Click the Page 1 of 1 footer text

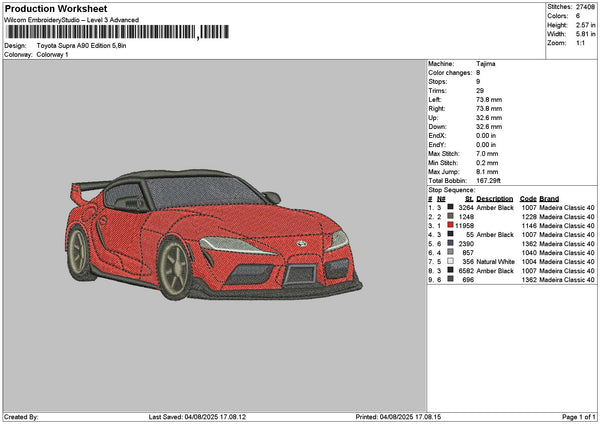[x=576, y=416]
